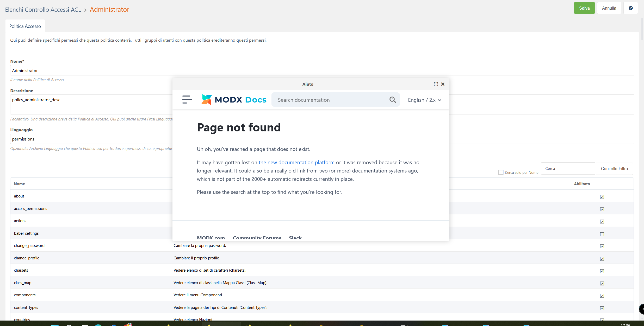The image size is (644, 326).
Task: Uncheck the change_password permission
Action: pyautogui.click(x=602, y=246)
